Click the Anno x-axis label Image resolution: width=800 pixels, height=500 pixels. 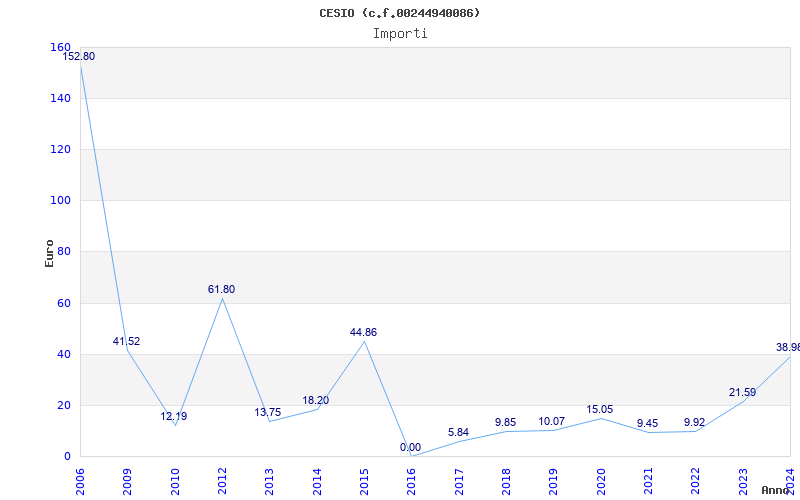(x=776, y=490)
